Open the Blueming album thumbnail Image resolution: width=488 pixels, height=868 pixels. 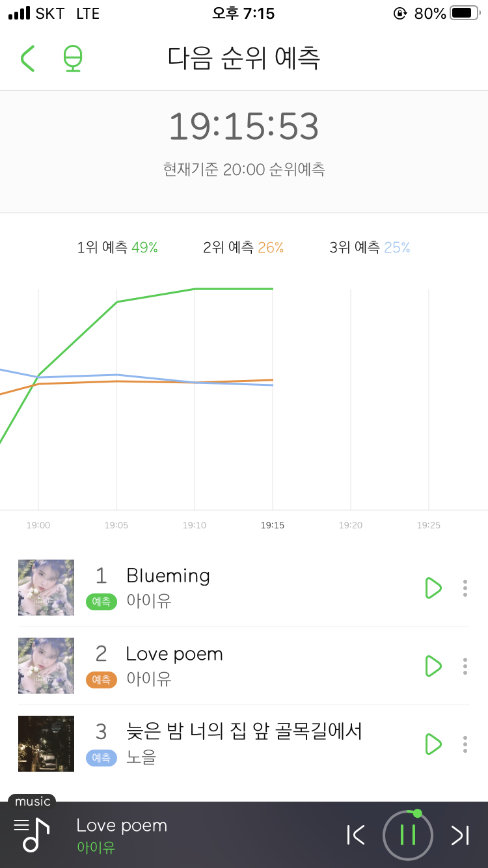(x=46, y=588)
